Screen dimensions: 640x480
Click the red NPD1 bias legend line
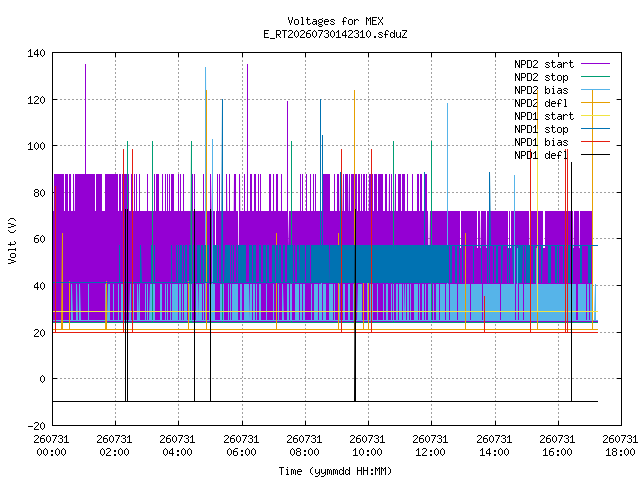pyautogui.click(x=595, y=142)
